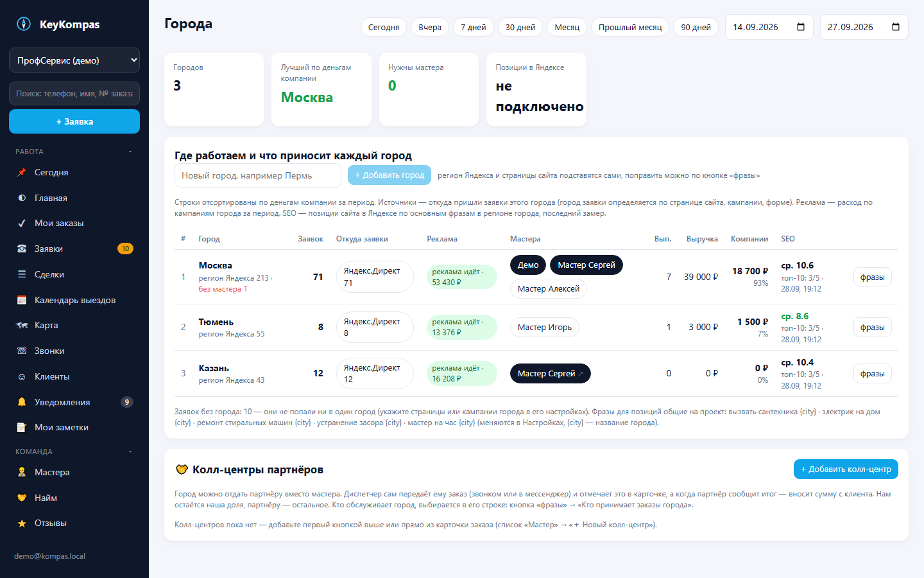Viewport: 924px width, 578px height.
Task: Select the Прошлый месяц period filter
Action: pyautogui.click(x=630, y=27)
